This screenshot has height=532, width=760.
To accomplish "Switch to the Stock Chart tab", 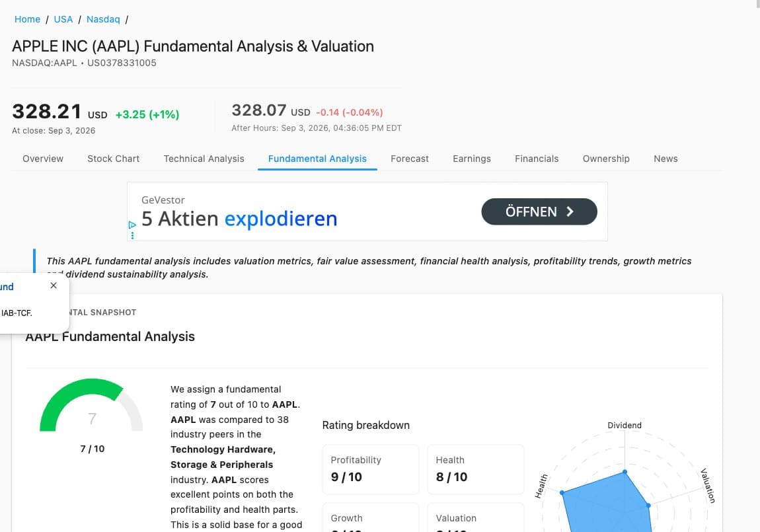I will coord(114,159).
